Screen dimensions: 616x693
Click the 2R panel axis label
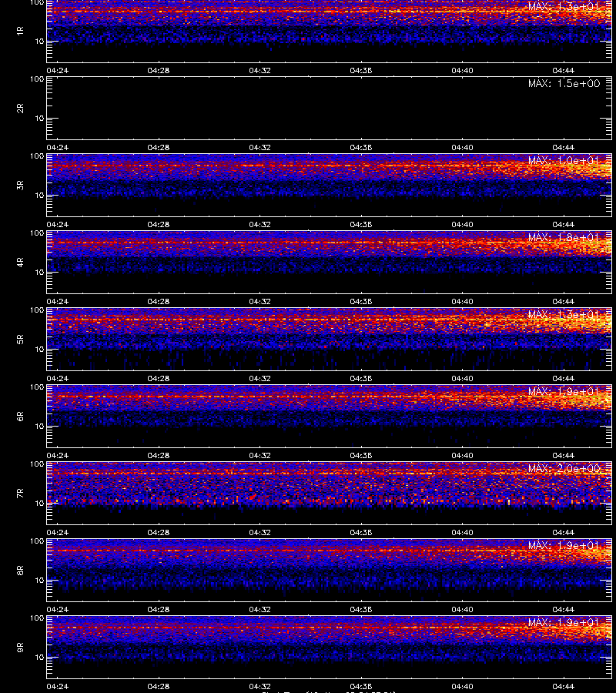pos(20,109)
